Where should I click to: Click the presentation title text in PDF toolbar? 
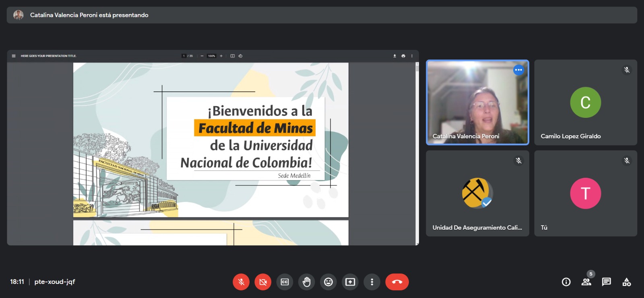tap(49, 56)
